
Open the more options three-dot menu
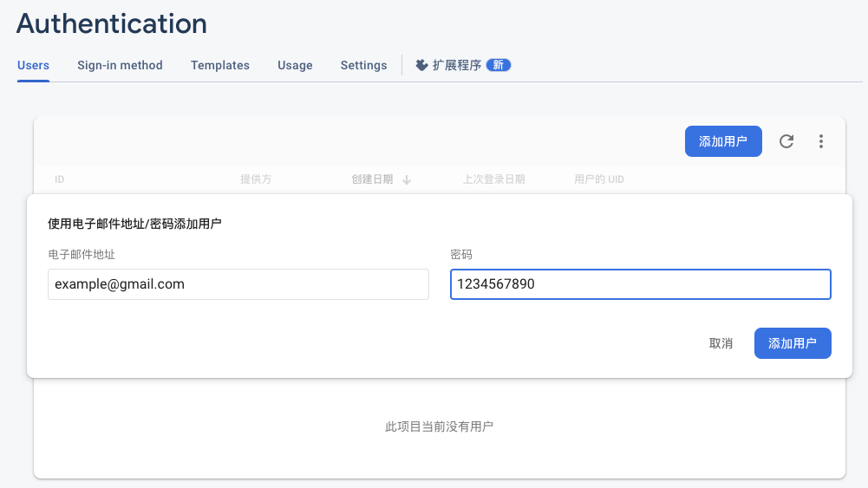821,141
